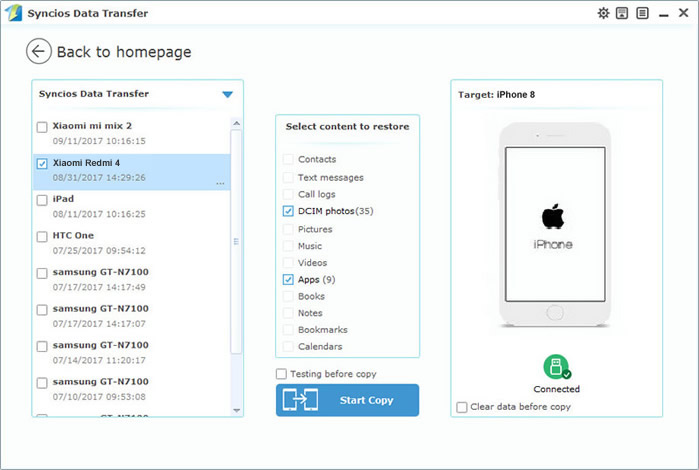Minimize the Syncios window
The width and height of the screenshot is (699, 470).
(x=664, y=14)
